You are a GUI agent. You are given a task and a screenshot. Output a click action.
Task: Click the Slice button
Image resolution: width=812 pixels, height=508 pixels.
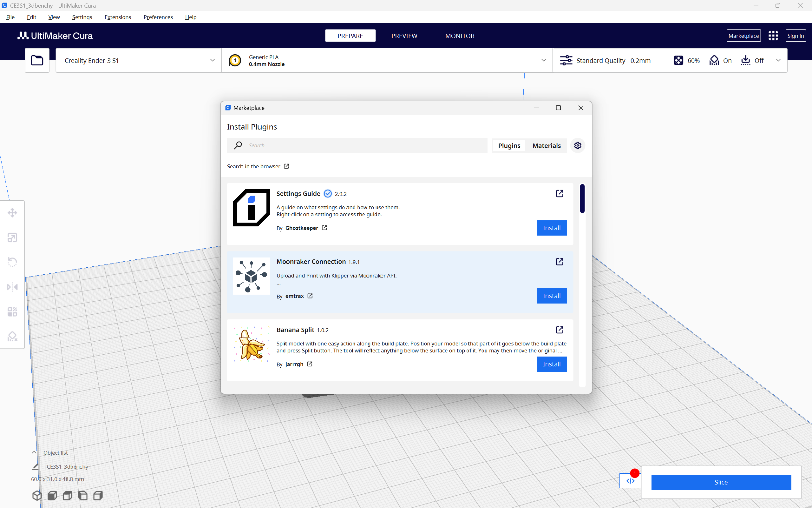click(721, 482)
